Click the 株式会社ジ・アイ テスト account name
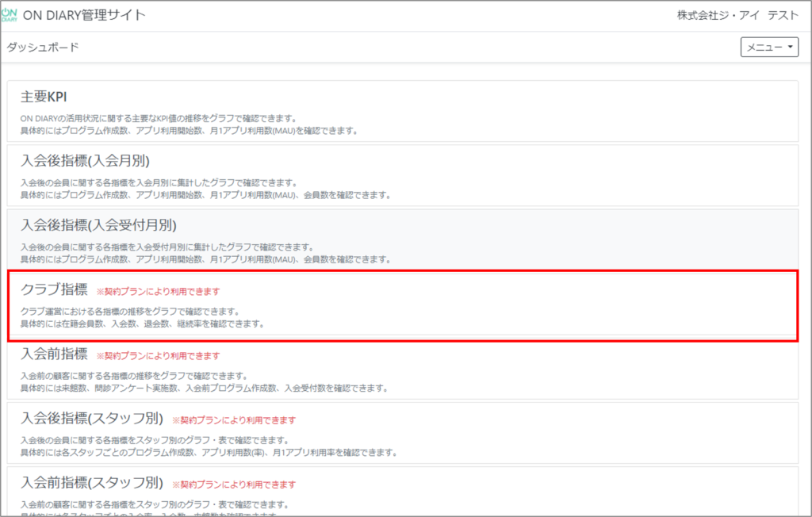Viewport: 812px width, 517px height. coord(726,16)
